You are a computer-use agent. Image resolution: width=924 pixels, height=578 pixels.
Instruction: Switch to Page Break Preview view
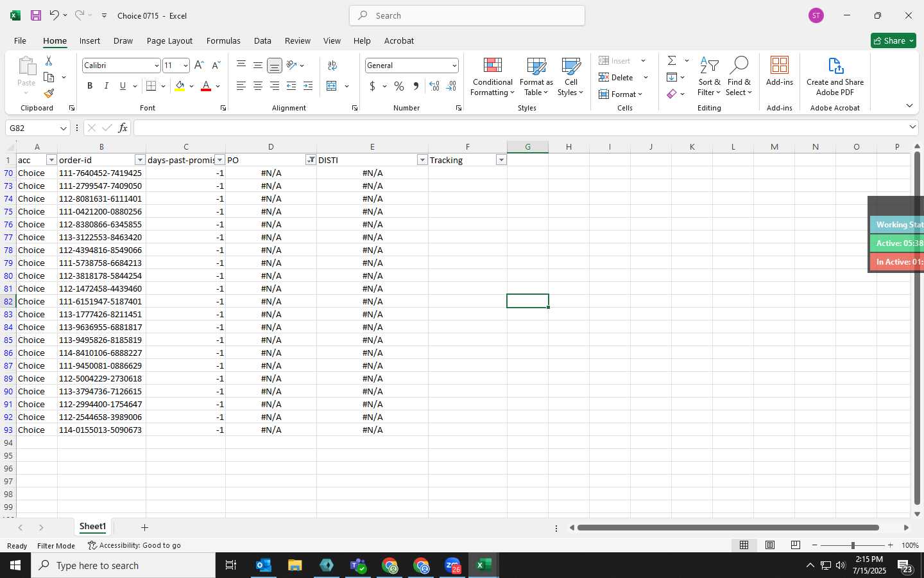tap(795, 545)
